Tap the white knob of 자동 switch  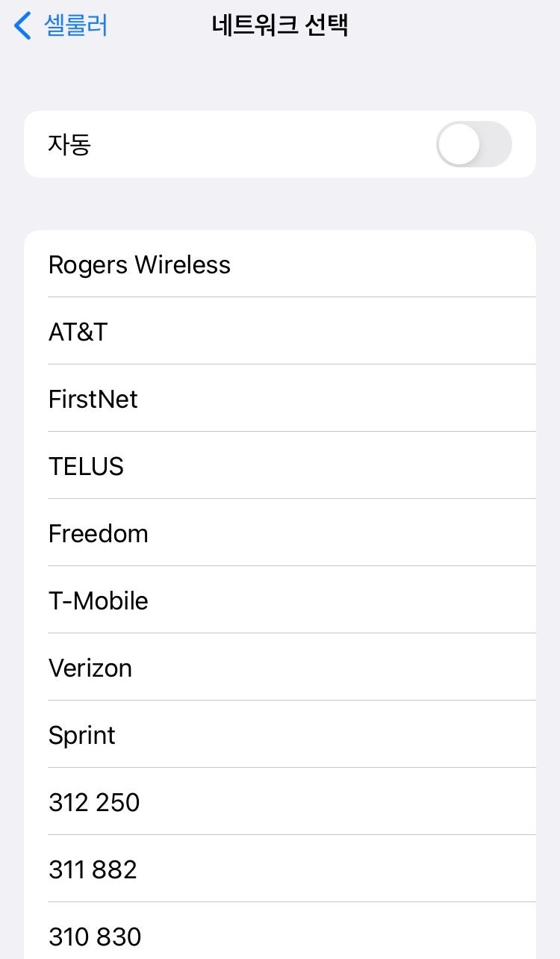(x=458, y=144)
